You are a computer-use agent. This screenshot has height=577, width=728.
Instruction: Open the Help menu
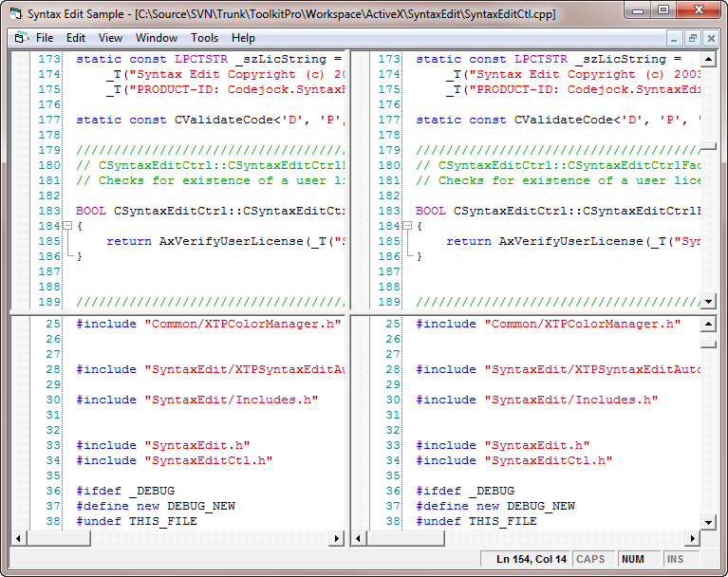pos(243,38)
